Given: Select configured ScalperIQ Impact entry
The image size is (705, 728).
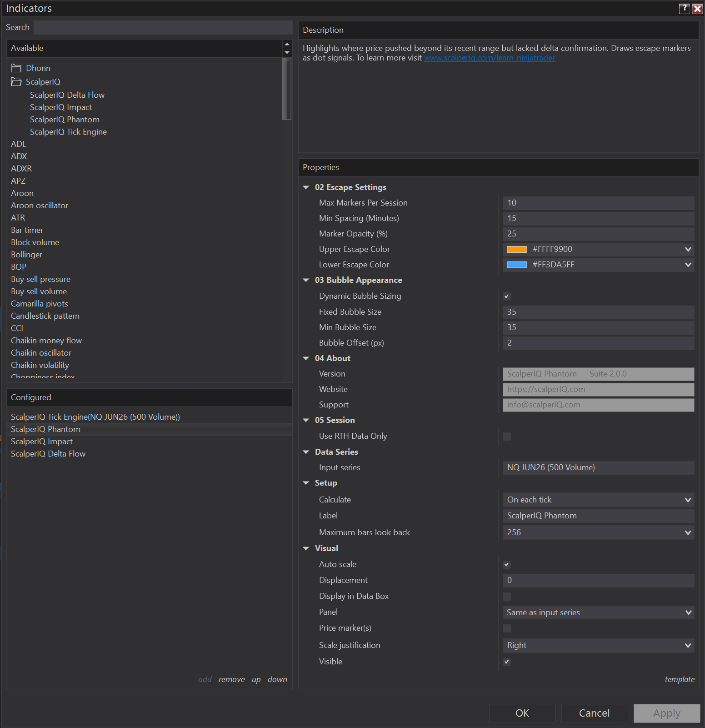Looking at the screenshot, I should click(x=42, y=442).
